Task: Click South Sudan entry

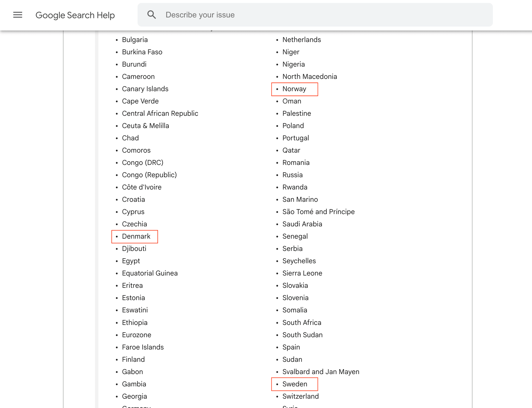Action: [x=302, y=335]
